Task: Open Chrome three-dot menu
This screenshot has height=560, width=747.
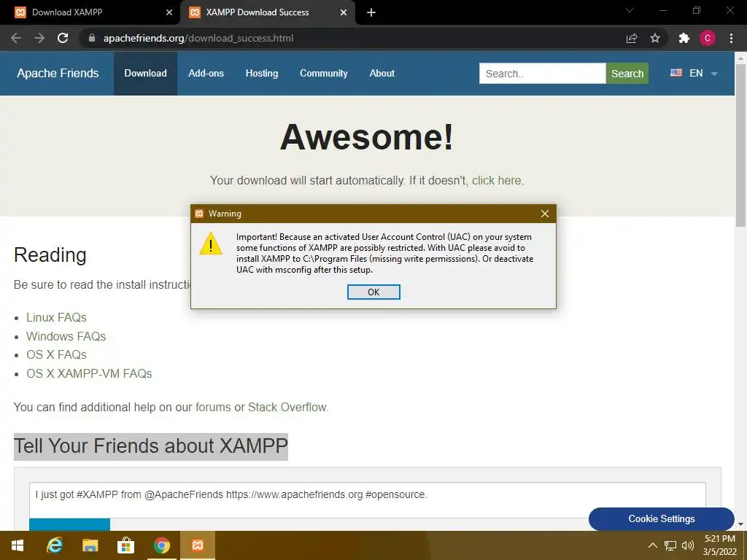Action: click(731, 38)
